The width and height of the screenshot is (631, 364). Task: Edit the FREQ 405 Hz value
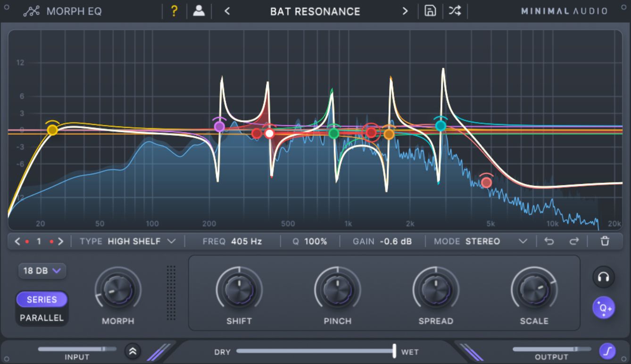click(246, 241)
